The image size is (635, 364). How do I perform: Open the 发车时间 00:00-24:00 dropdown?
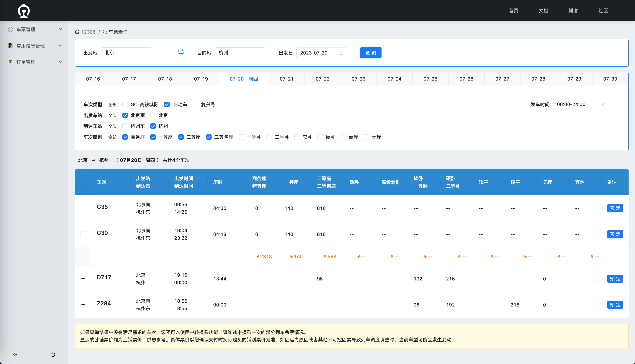(x=581, y=104)
